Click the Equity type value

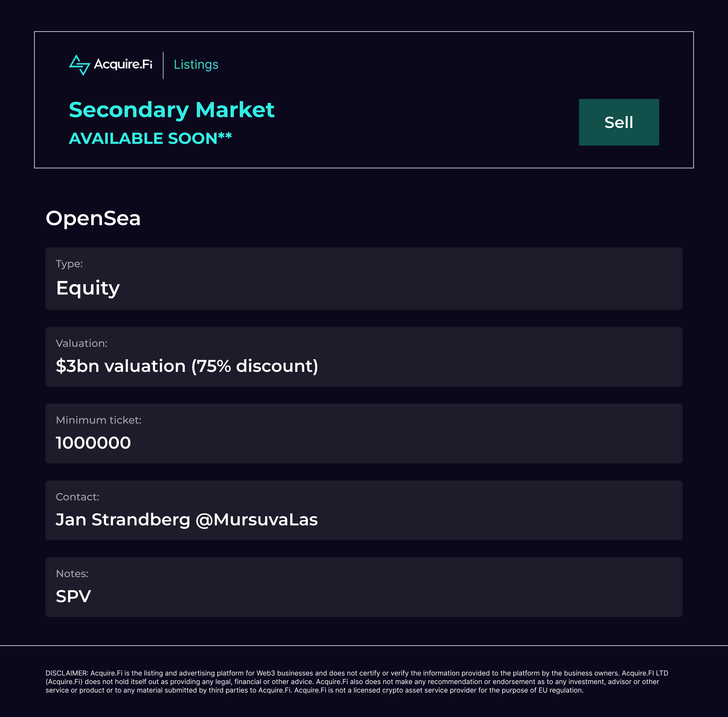[88, 288]
